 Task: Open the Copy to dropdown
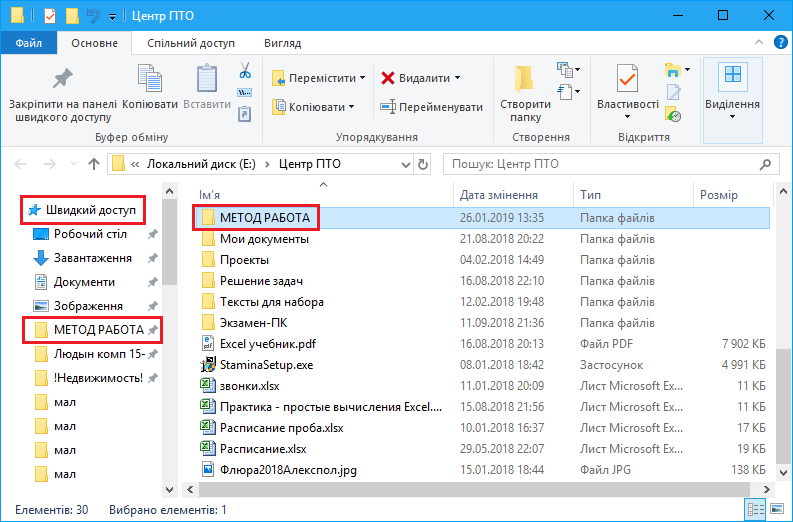(351, 107)
